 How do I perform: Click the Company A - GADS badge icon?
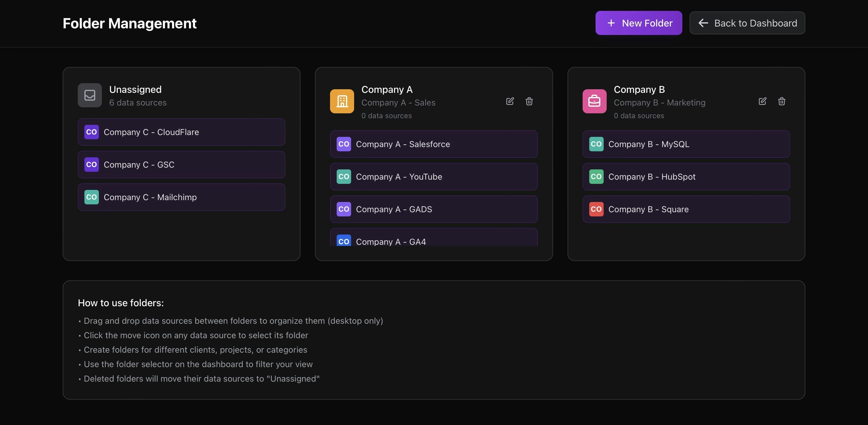(x=344, y=209)
